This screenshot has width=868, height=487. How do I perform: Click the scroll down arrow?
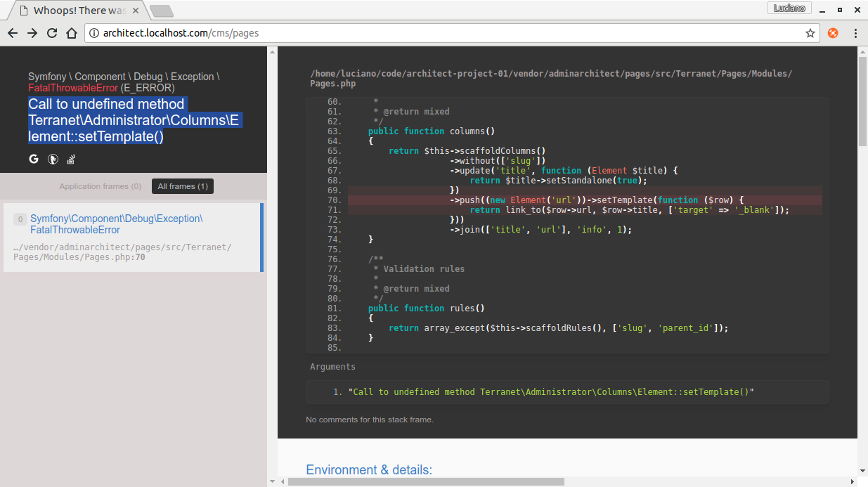tap(862, 471)
